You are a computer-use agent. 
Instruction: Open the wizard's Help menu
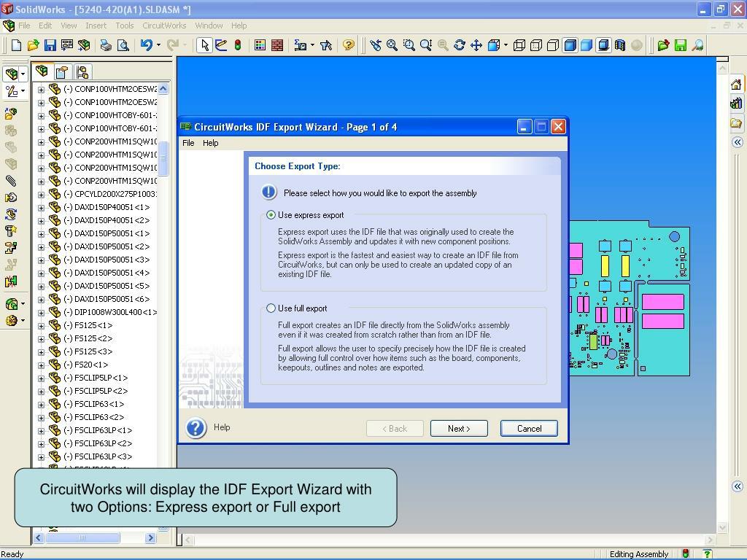point(211,143)
